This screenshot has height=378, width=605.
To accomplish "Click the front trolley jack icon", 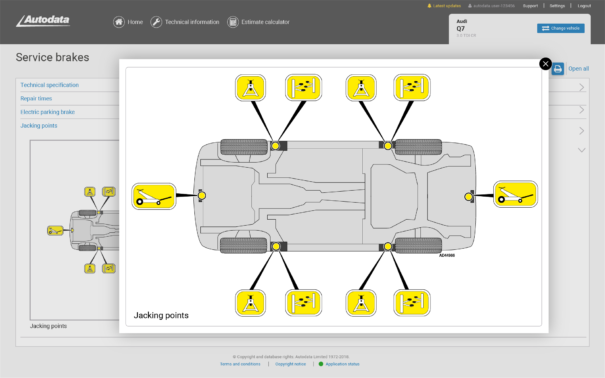I will pos(154,196).
